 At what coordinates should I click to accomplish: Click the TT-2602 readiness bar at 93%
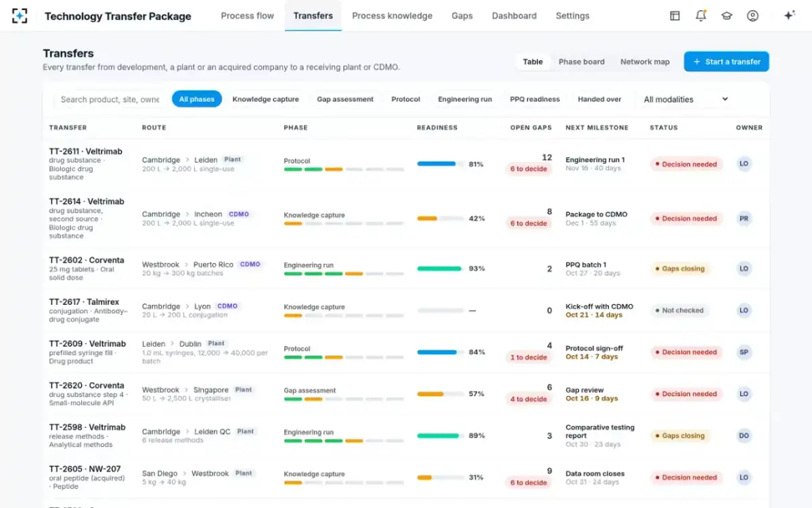[441, 269]
